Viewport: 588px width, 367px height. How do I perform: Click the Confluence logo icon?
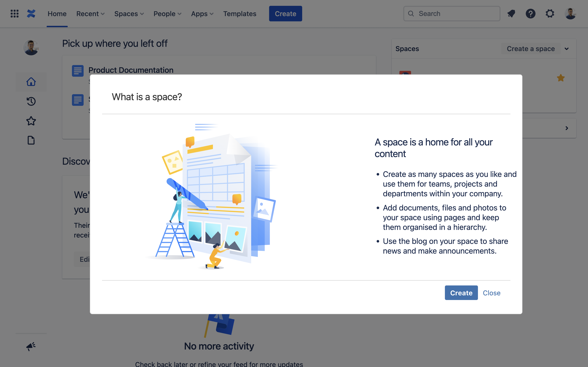(x=31, y=14)
